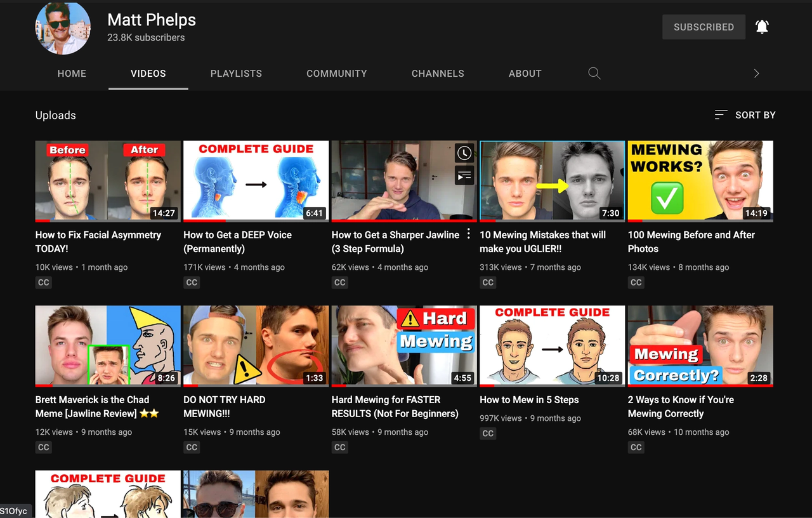Click '171K views • 4 months ago' text
Image resolution: width=812 pixels, height=518 pixels.
pyautogui.click(x=234, y=267)
